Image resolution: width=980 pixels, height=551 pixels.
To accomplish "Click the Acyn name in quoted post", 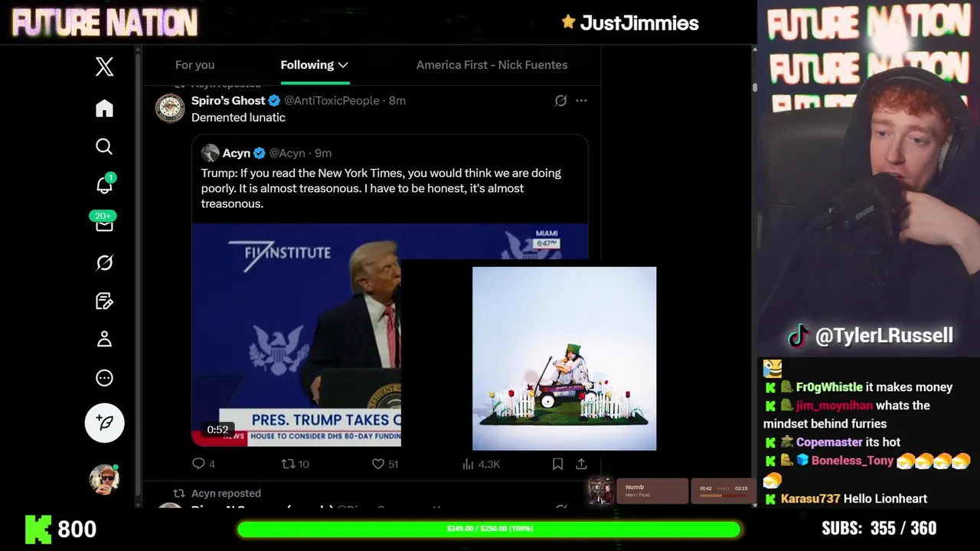I will (237, 153).
